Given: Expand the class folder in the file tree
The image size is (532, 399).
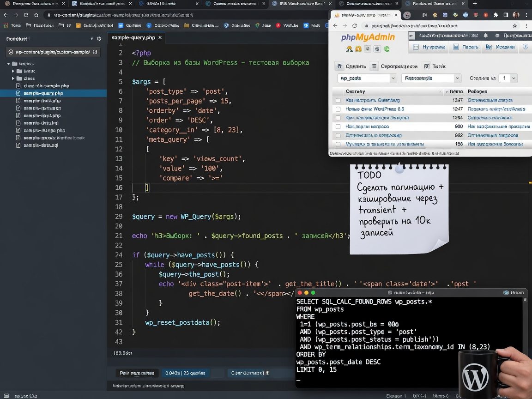Looking at the screenshot, I should pyautogui.click(x=13, y=79).
